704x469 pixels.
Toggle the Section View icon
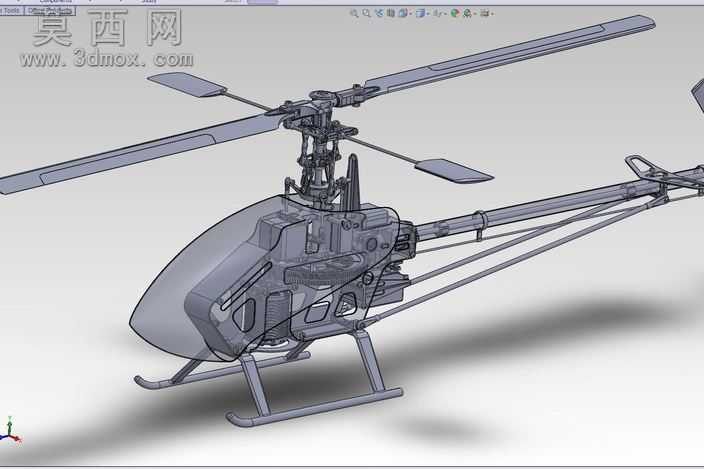click(391, 13)
